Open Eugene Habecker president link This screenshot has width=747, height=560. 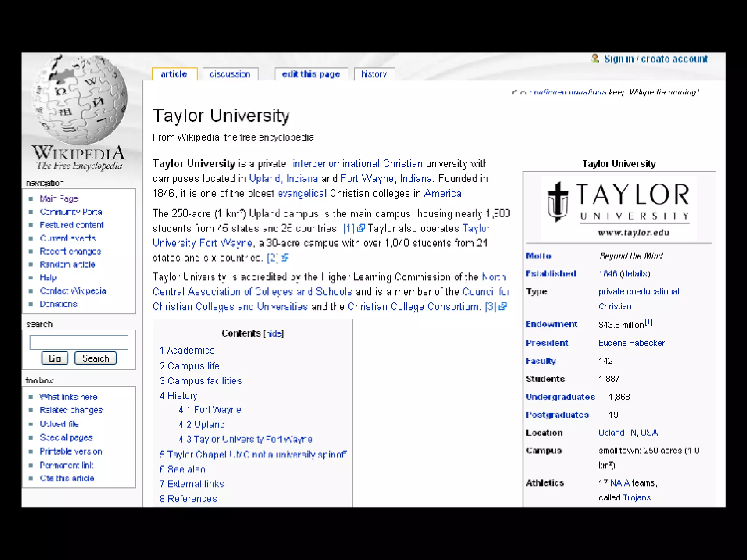(631, 343)
